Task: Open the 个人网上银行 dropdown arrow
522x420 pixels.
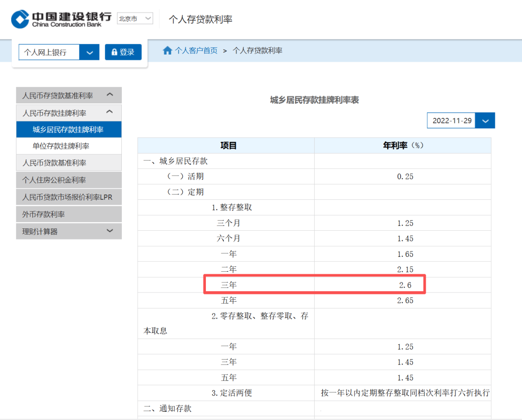Action: click(x=89, y=52)
